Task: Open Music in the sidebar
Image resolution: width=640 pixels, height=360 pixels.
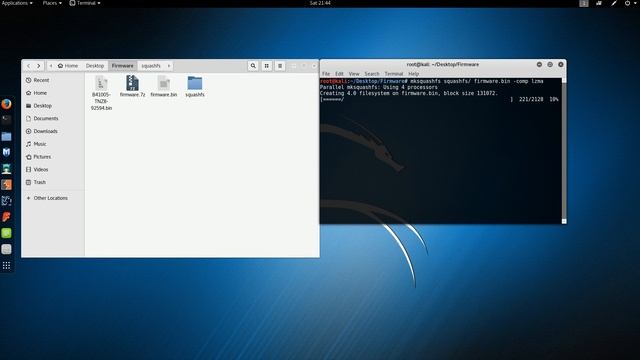Action: click(40, 144)
